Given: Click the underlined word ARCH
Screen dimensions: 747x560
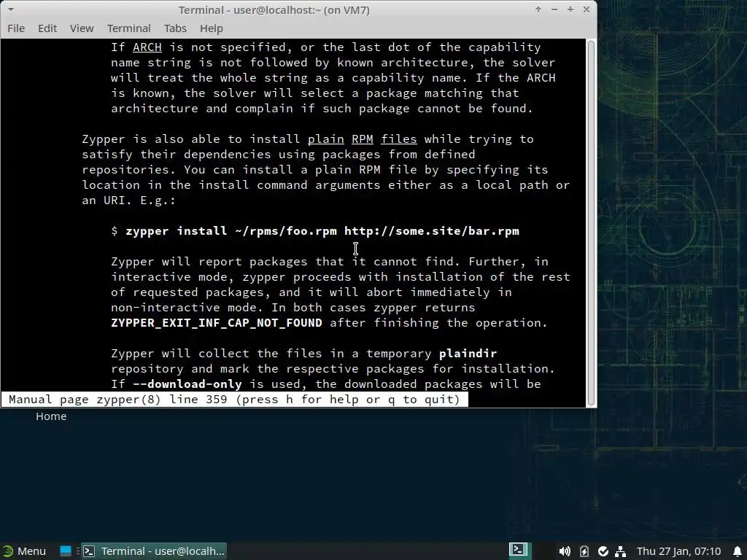Looking at the screenshot, I should point(147,47).
